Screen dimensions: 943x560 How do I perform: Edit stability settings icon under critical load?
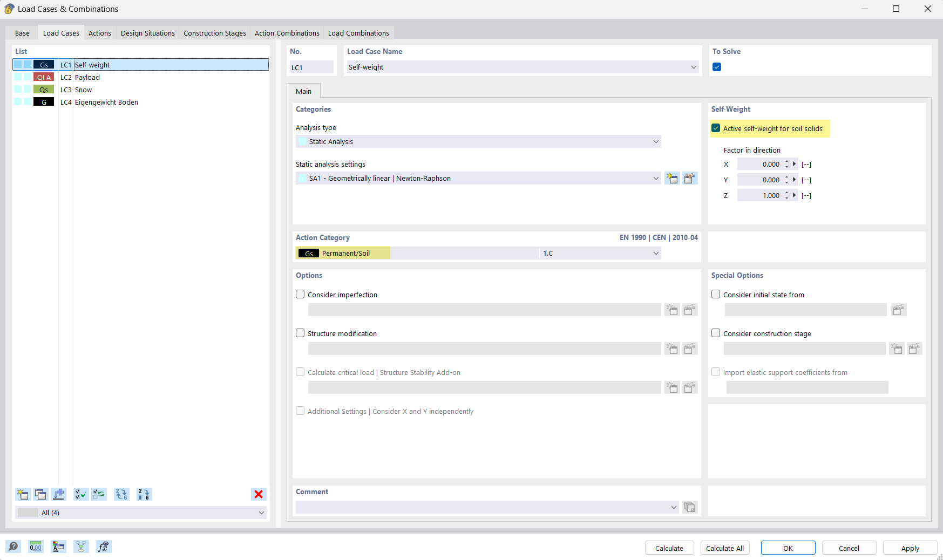690,387
